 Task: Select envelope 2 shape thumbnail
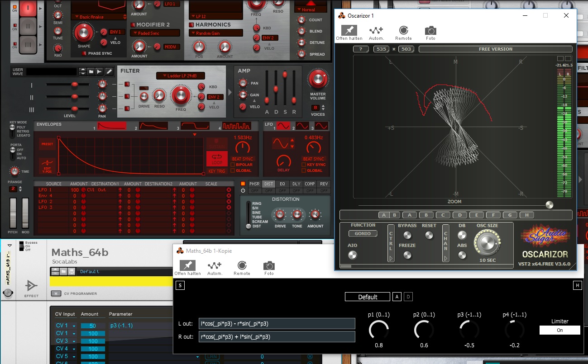coord(153,126)
